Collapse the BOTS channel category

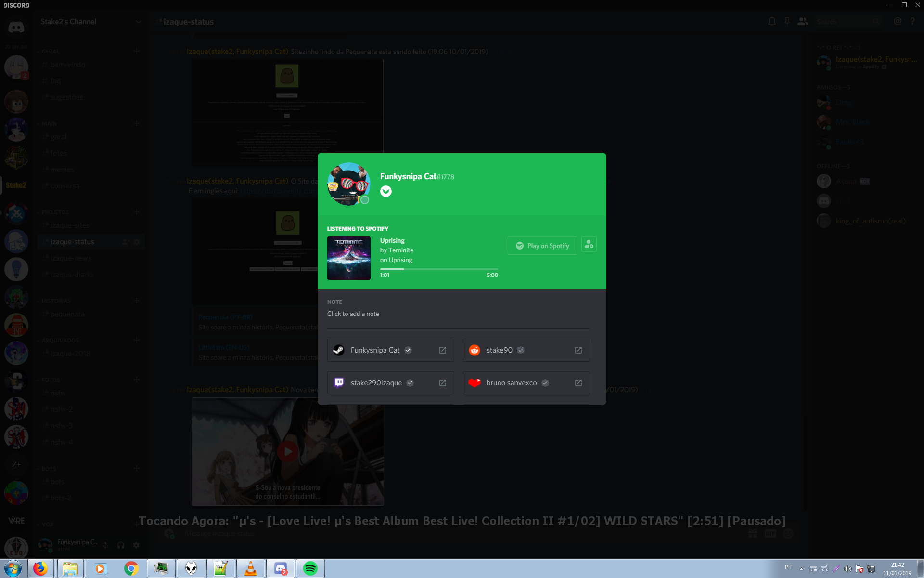point(49,469)
